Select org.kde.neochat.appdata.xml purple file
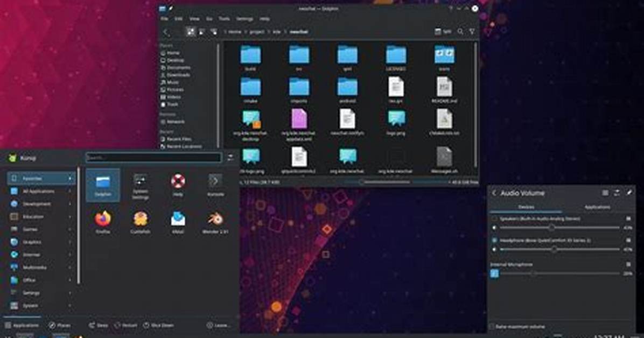This screenshot has height=338, width=644. 299,125
